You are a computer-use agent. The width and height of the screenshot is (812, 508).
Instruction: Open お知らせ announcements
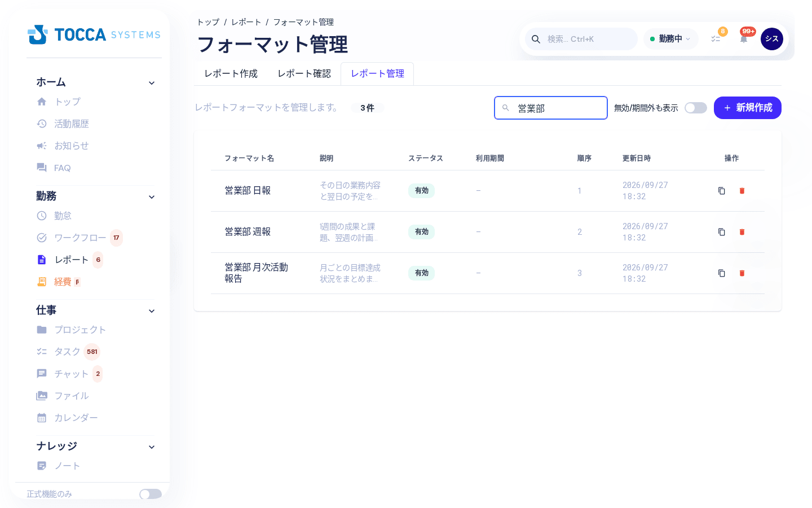pyautogui.click(x=63, y=146)
